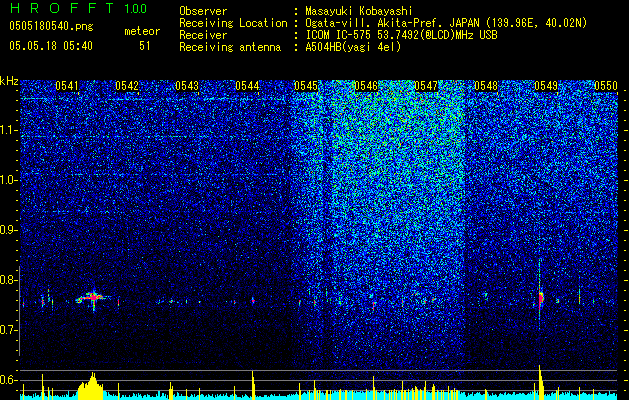629x400 pixels.
Task: Click the 0.6 kHz axis label
Action: click(x=9, y=380)
